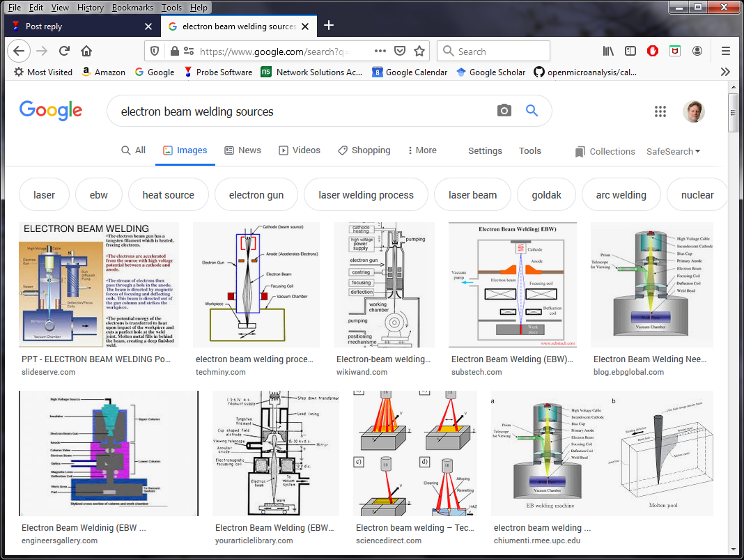This screenshot has height=560, width=744.
Task: Go to the Firefox home page
Action: (86, 51)
